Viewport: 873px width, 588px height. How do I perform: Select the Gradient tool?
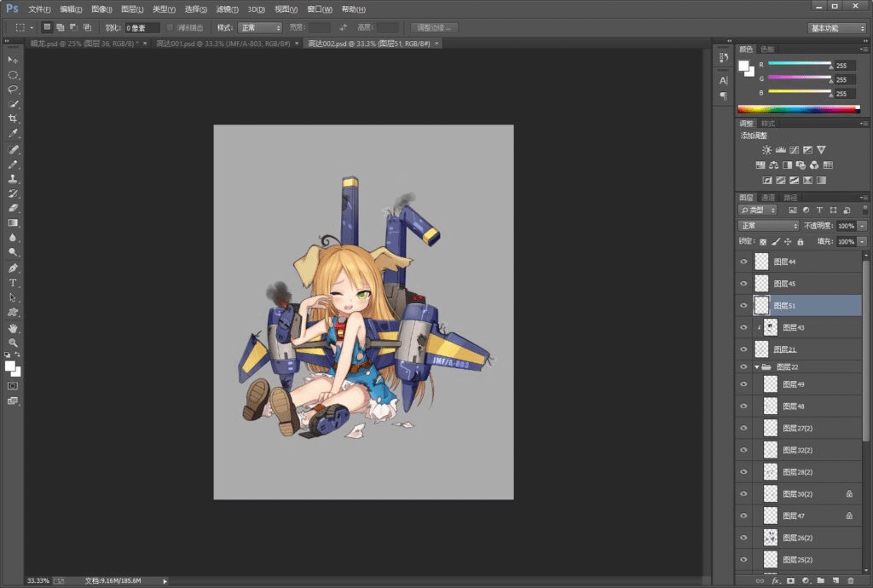click(13, 223)
